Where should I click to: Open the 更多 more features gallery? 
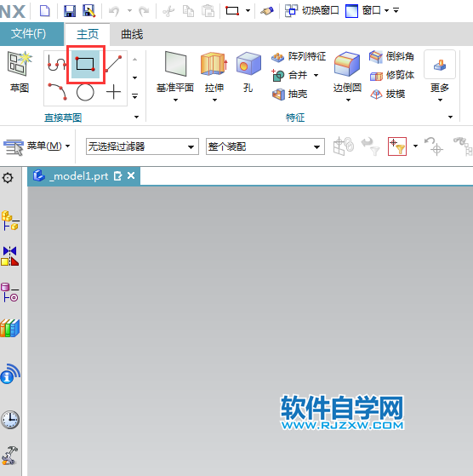pyautogui.click(x=440, y=76)
